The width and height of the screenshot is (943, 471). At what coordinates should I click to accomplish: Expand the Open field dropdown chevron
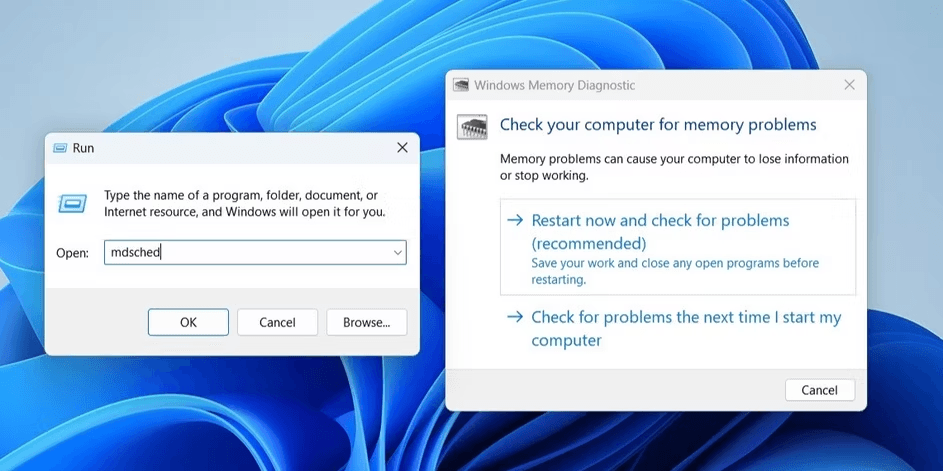coord(398,253)
